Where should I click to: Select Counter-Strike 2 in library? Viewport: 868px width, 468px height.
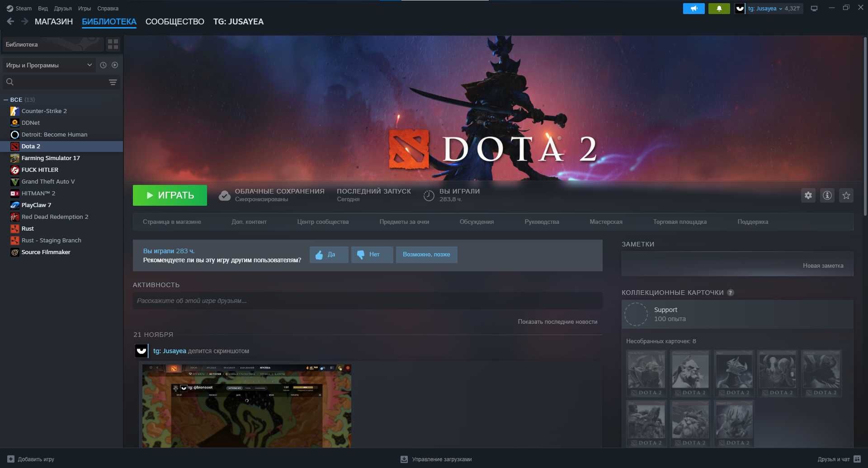point(61,111)
